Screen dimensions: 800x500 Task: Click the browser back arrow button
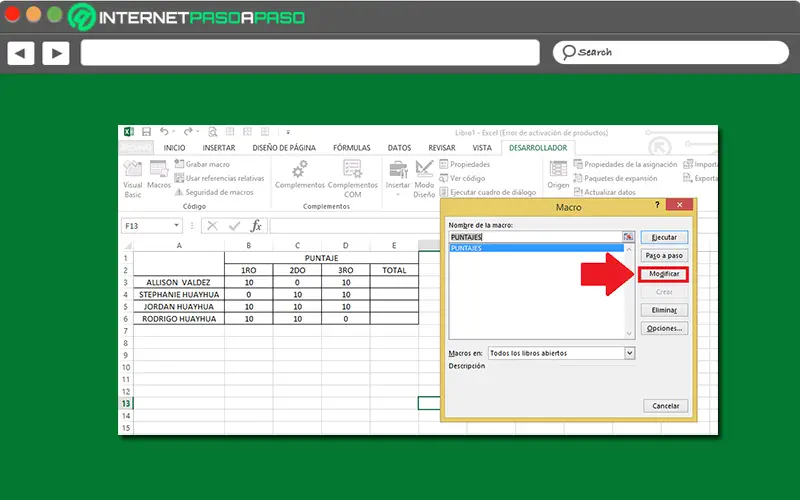click(x=21, y=53)
